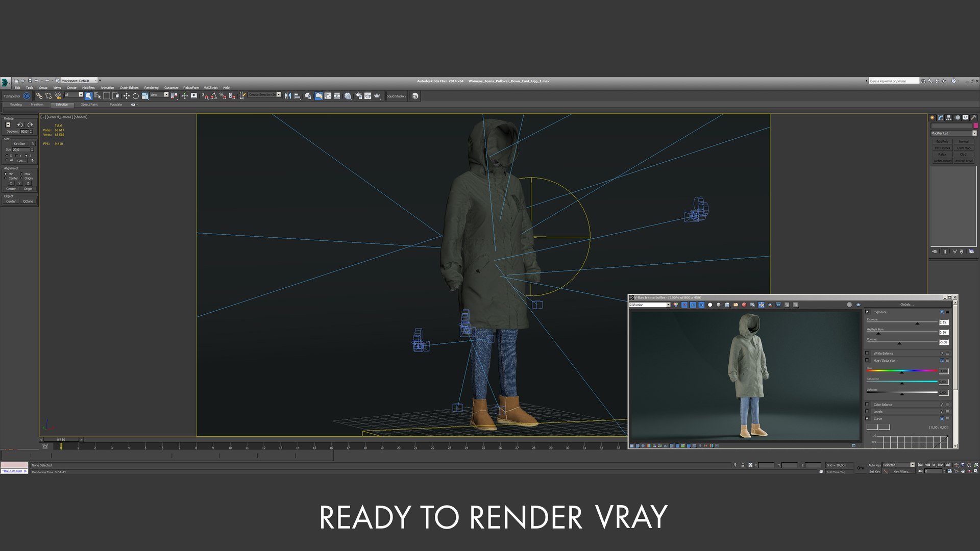
Task: Save image in V-Ray frame buffer
Action: point(727,305)
